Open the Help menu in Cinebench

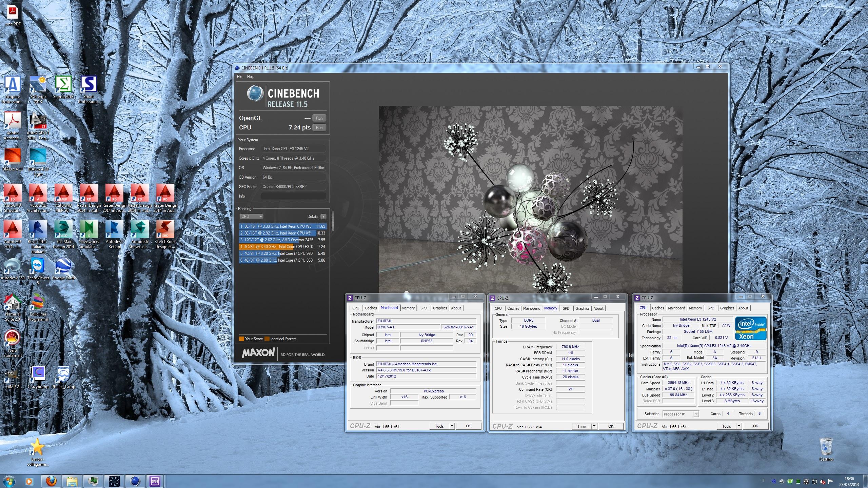pos(251,77)
